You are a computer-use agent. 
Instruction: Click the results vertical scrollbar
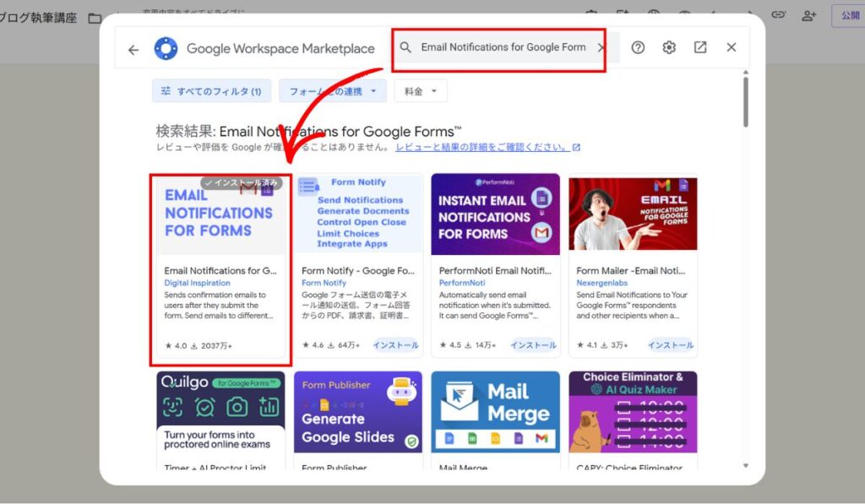click(745, 101)
